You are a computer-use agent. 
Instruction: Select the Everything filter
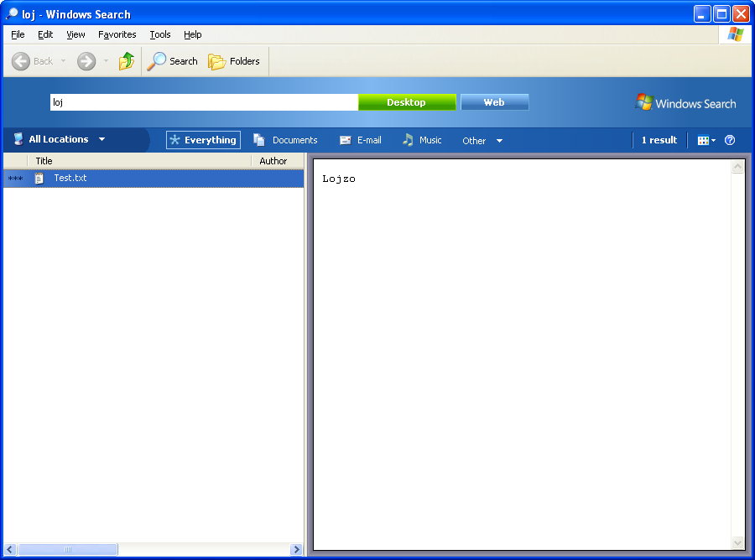203,140
